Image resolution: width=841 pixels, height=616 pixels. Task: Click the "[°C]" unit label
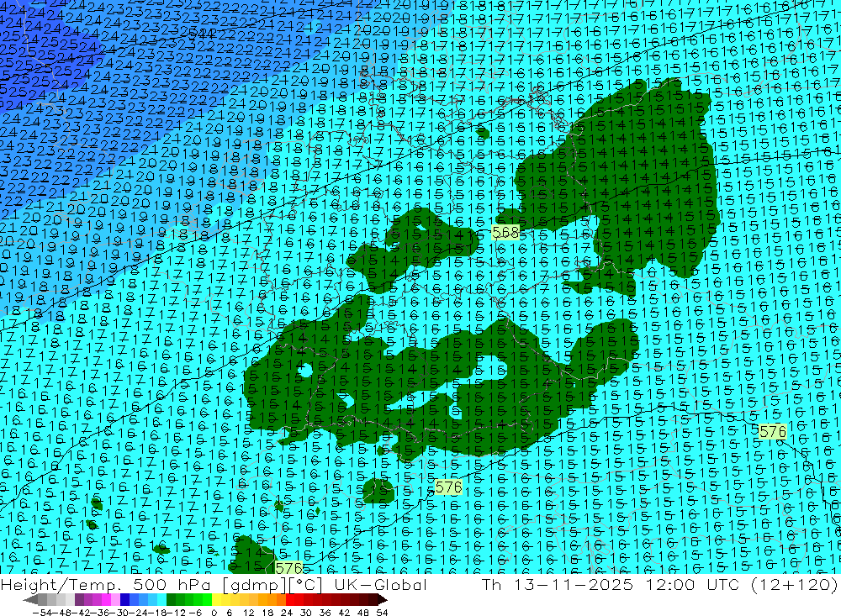pos(305,584)
